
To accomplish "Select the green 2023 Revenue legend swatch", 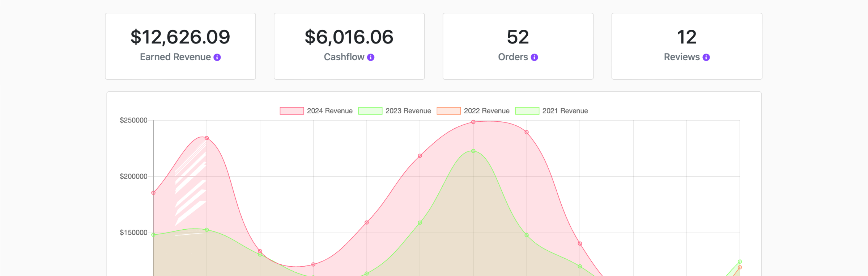I will tap(370, 111).
